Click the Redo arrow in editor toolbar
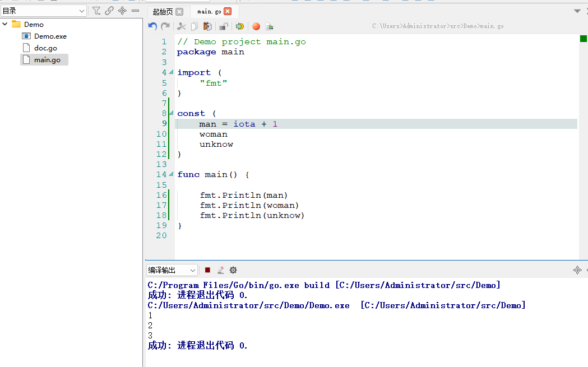Image resolution: width=588 pixels, height=367 pixels. pos(165,26)
